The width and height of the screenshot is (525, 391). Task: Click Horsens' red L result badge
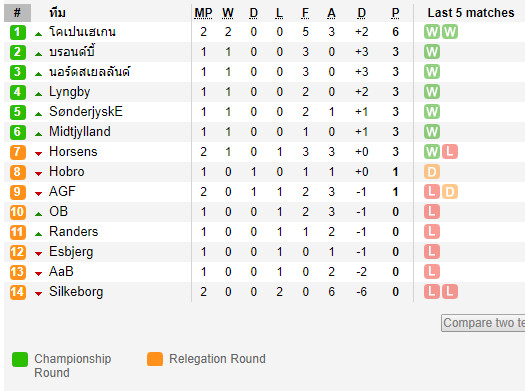[x=450, y=152]
